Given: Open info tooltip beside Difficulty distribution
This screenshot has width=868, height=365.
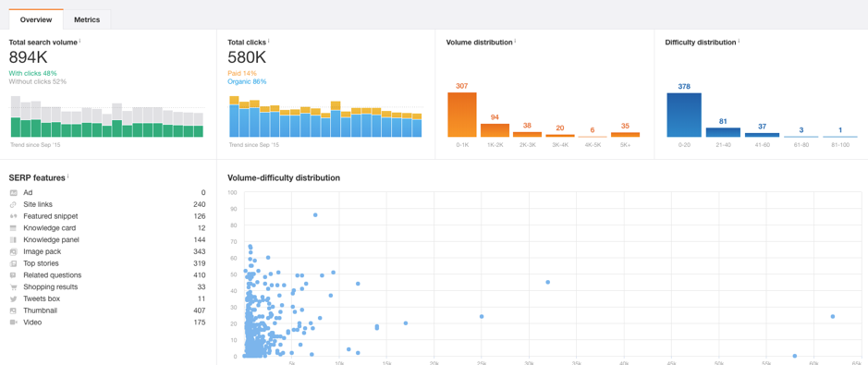Looking at the screenshot, I should [739, 41].
